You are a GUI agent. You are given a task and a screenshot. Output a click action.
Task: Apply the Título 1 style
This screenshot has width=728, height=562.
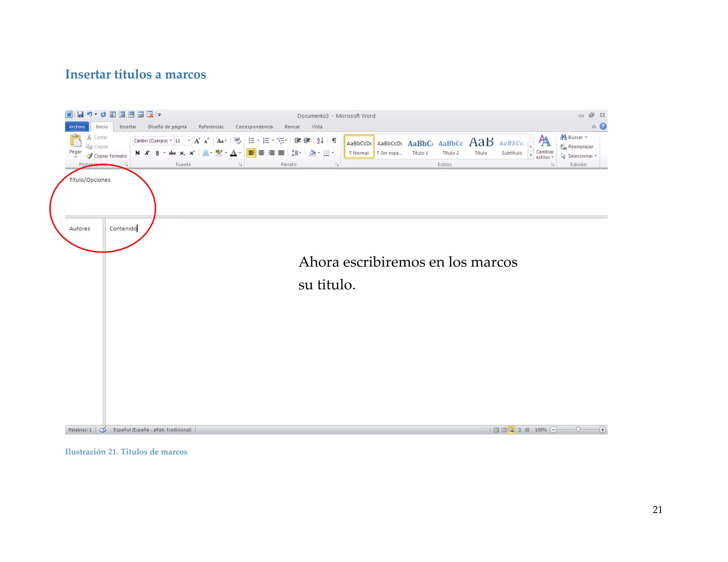click(x=420, y=147)
